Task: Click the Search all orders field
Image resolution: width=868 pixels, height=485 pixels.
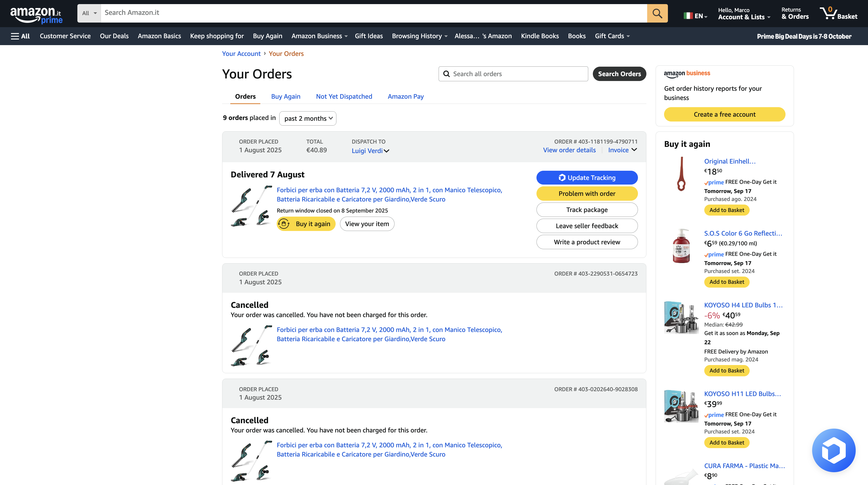Action: pos(513,74)
